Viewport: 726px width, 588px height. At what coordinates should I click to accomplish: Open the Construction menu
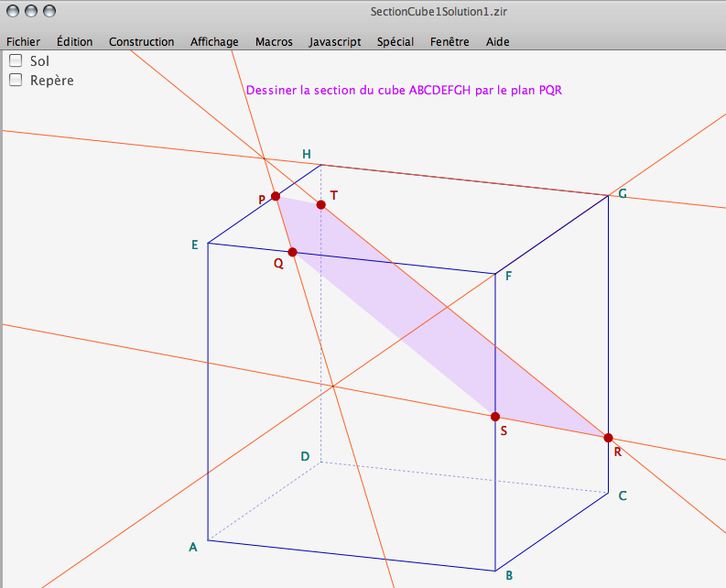point(141,41)
